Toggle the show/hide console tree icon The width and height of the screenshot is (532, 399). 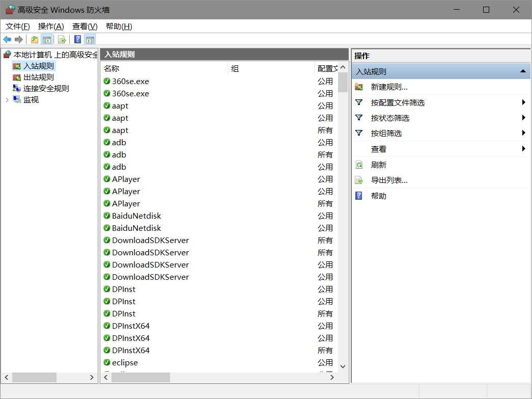[47, 39]
